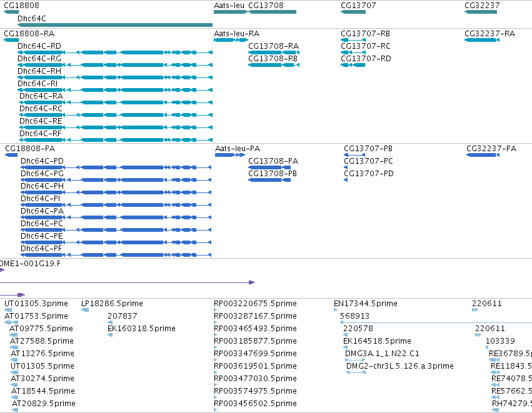Click protein Dhc64C-PA label
The height and width of the screenshot is (413, 532).
[x=42, y=211]
